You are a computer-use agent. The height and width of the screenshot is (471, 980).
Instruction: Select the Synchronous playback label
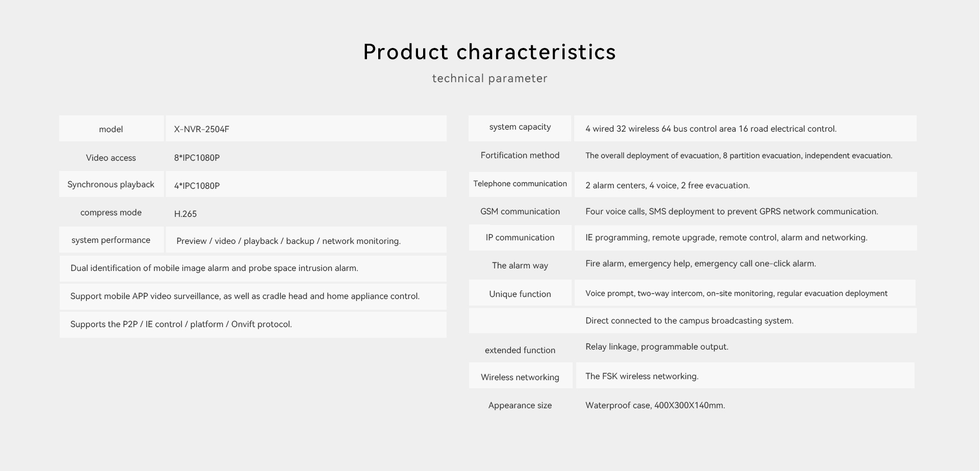pyautogui.click(x=111, y=185)
